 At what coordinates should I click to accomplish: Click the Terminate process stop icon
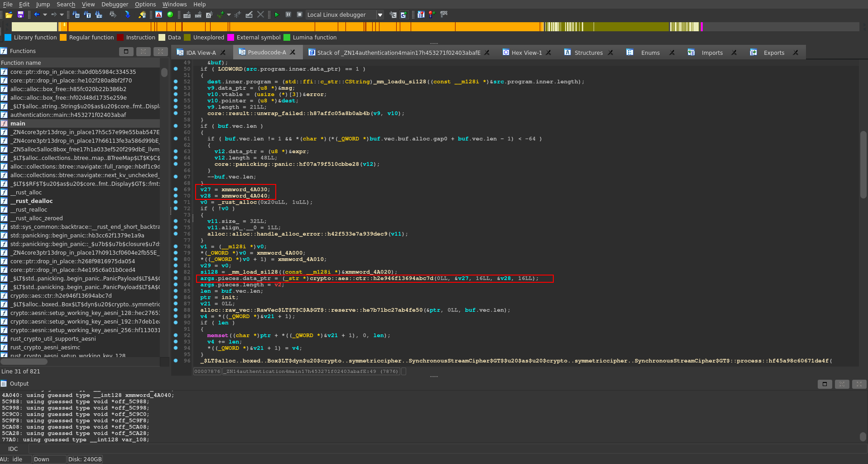click(x=299, y=15)
